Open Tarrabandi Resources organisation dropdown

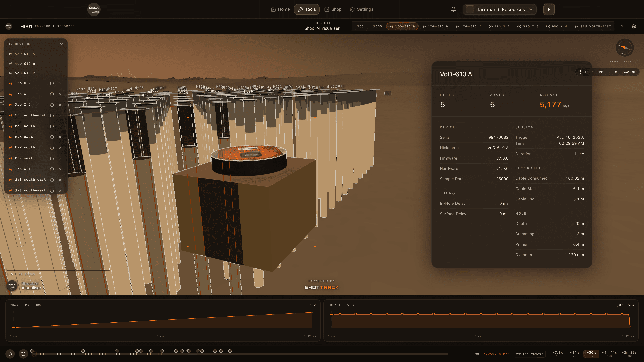pyautogui.click(x=499, y=9)
